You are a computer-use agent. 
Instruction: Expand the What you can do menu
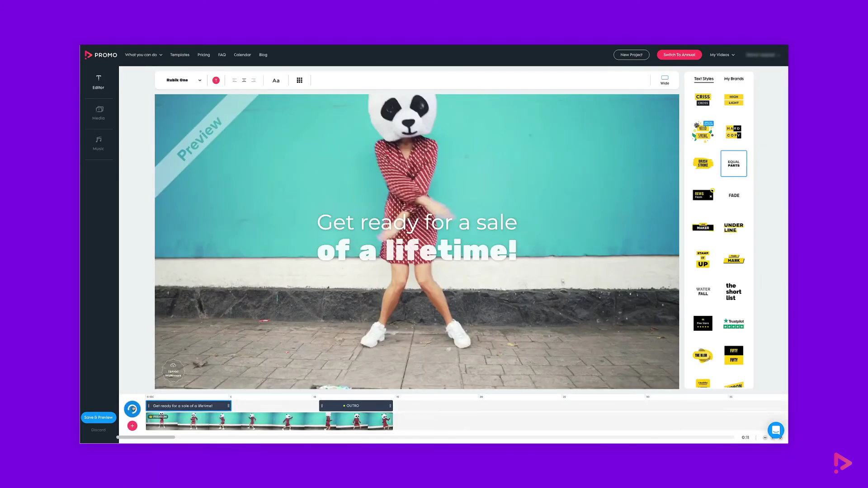click(143, 55)
